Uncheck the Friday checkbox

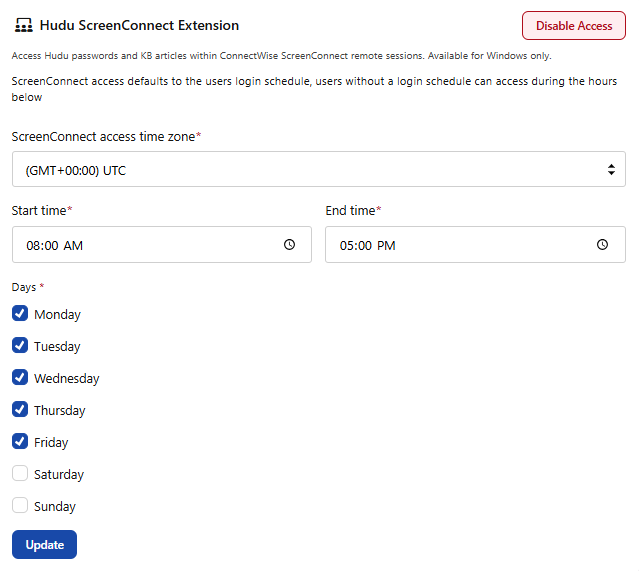pyautogui.click(x=20, y=441)
